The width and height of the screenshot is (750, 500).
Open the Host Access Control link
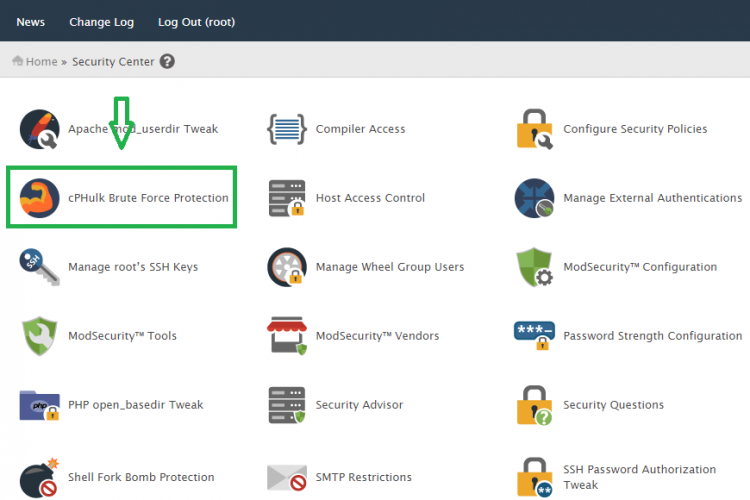click(370, 198)
